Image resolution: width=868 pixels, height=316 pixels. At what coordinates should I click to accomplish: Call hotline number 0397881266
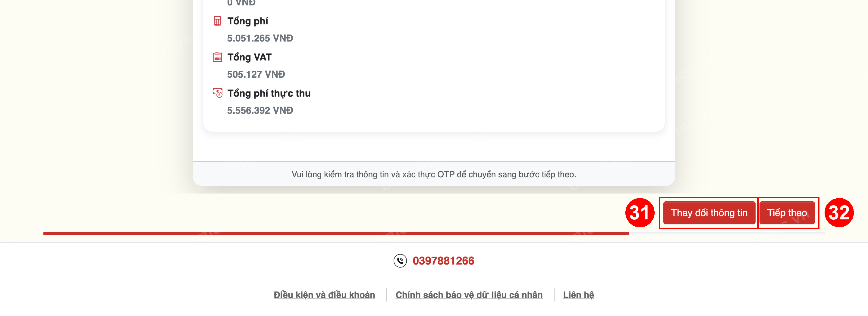click(443, 260)
